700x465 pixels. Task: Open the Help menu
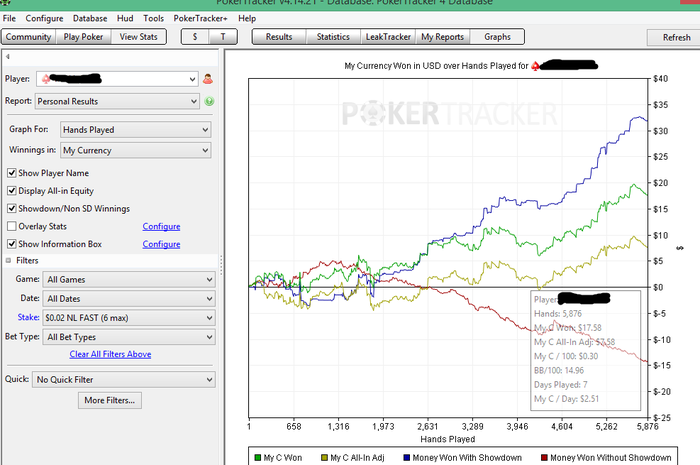pos(247,18)
